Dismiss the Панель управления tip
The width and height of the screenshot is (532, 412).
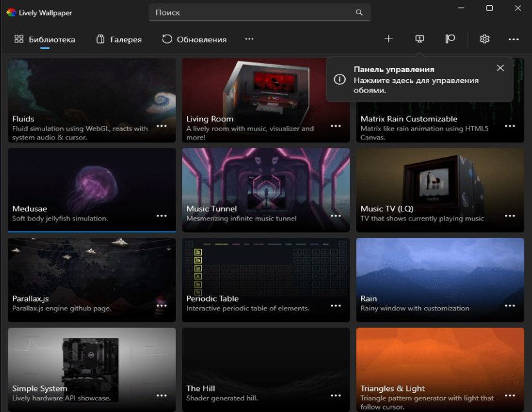tap(500, 68)
